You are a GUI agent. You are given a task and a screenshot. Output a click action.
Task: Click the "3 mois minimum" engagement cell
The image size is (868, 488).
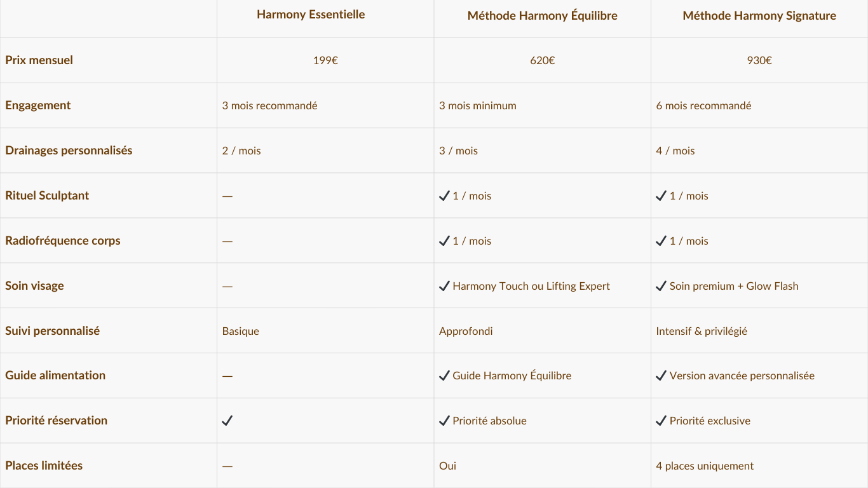pos(477,105)
